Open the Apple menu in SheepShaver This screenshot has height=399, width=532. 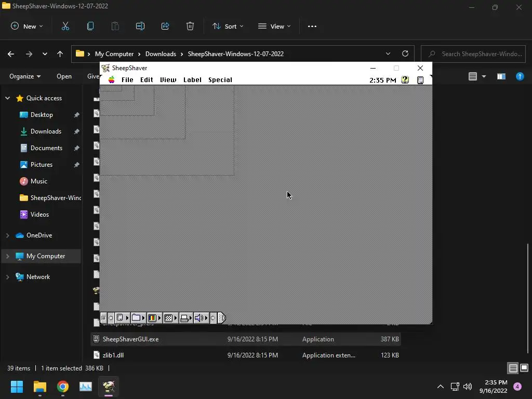[111, 79]
